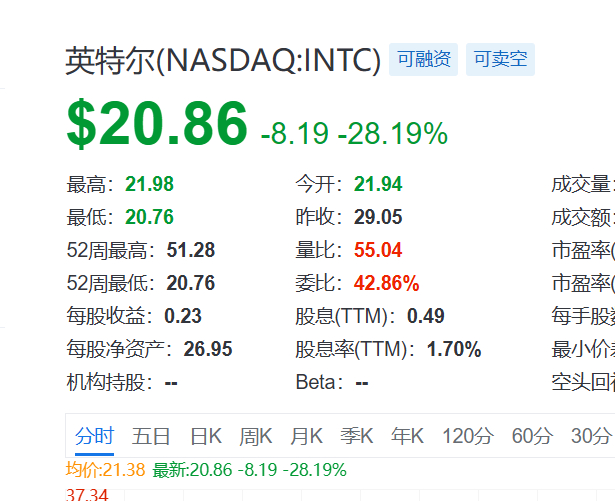Click the chart axis value 37.34
Screen dimensions: 615x501
(x=87, y=494)
